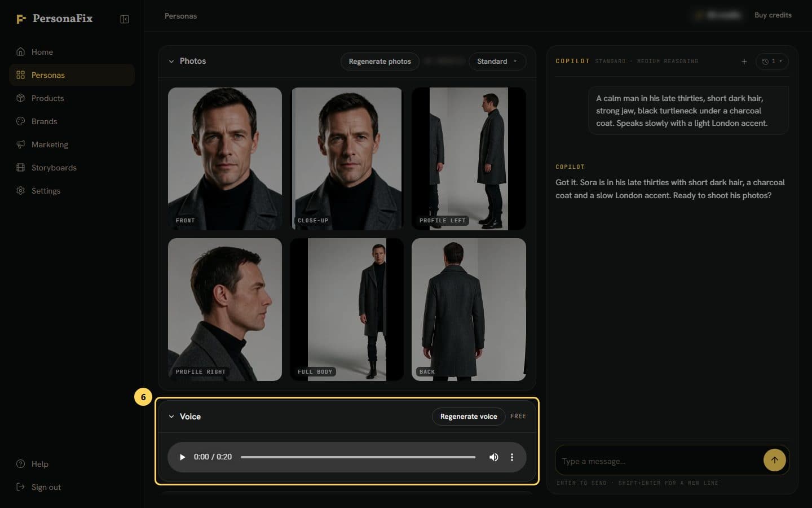
Task: Collapse the Voice section chevron
Action: 171,417
